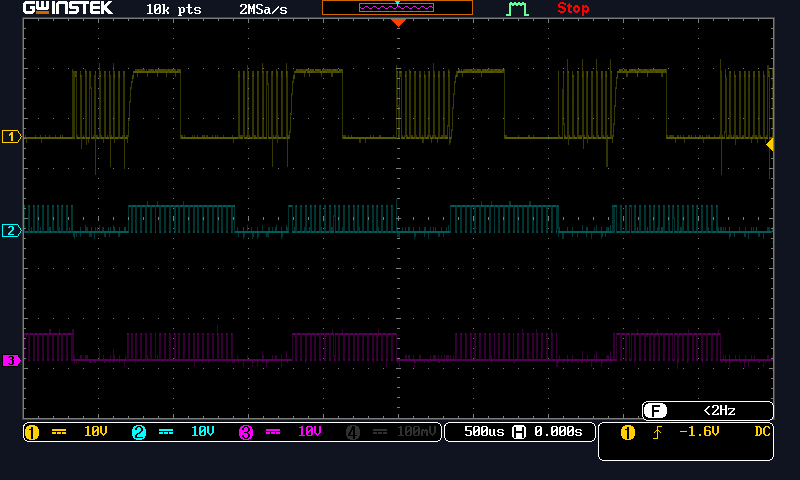Click the channel 1 yellow circle badge

coord(32,433)
